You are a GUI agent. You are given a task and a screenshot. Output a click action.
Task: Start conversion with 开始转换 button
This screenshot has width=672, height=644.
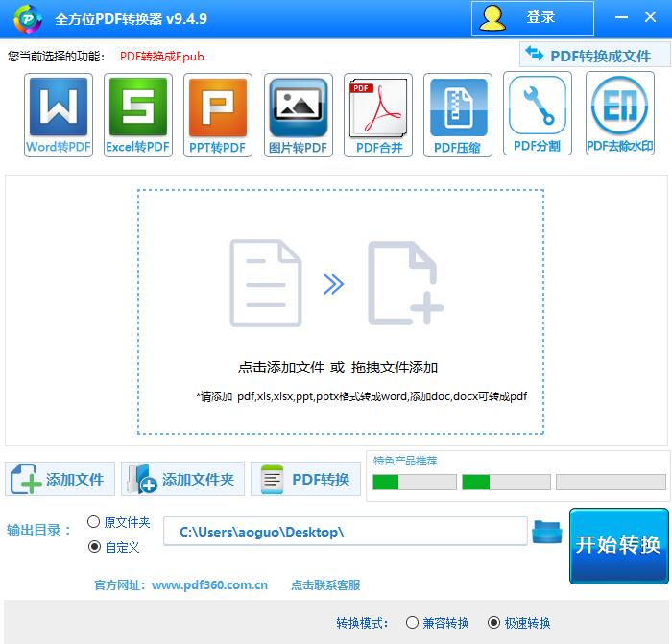tap(619, 546)
